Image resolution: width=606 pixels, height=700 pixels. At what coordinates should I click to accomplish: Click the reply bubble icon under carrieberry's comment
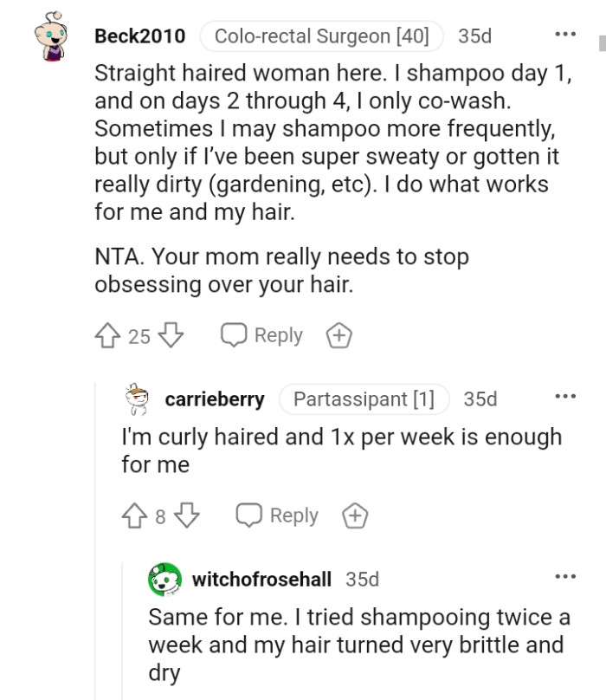[x=248, y=515]
